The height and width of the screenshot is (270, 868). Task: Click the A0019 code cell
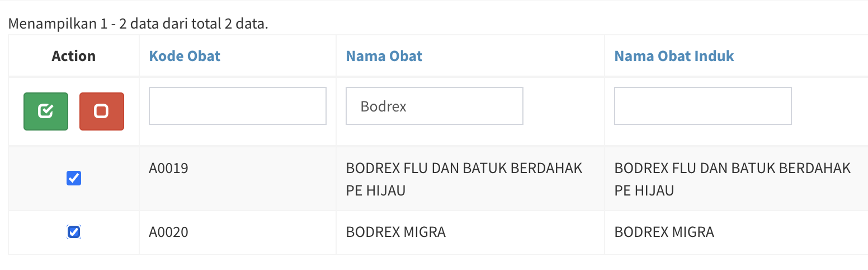[x=168, y=168]
